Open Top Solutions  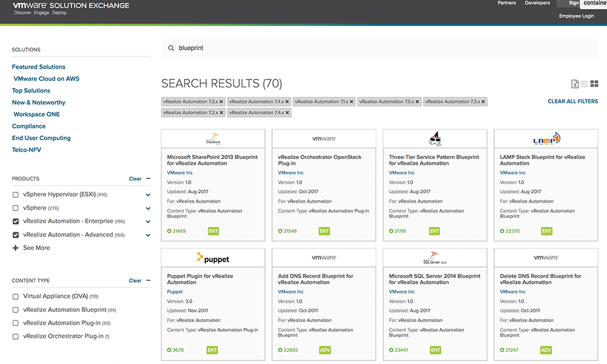pos(31,90)
